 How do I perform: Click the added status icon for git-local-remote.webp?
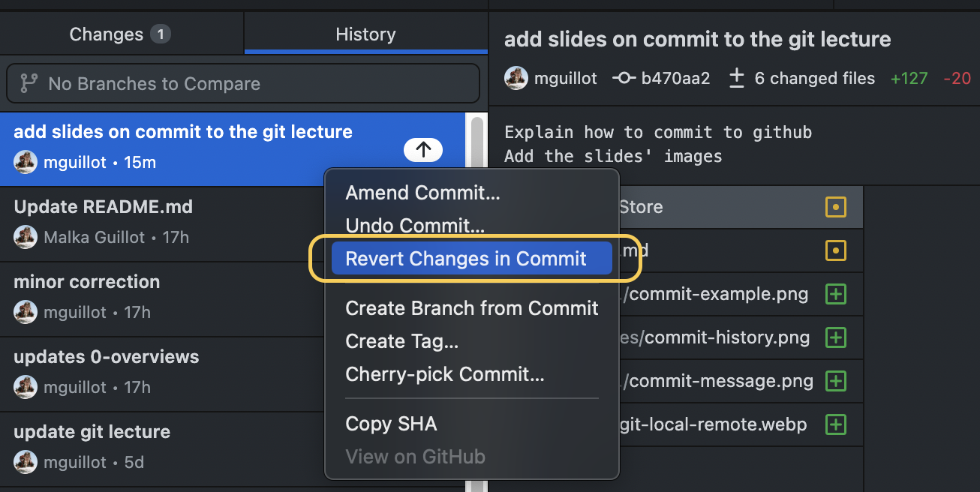(835, 424)
